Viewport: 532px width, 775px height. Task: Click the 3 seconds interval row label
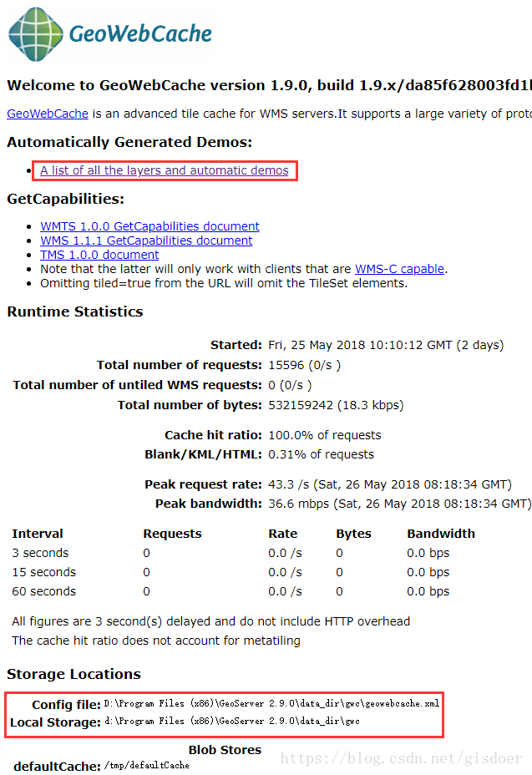pos(41,553)
